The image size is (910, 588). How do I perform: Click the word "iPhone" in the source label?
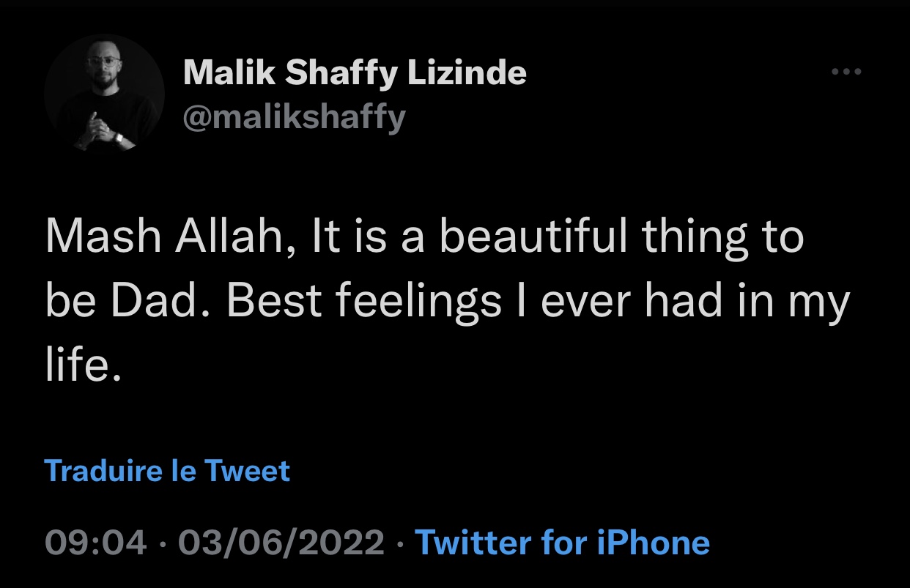(x=654, y=543)
